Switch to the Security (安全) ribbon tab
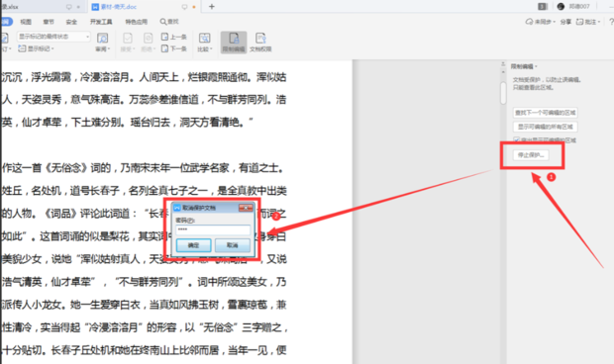The height and width of the screenshot is (364, 614). 71,22
